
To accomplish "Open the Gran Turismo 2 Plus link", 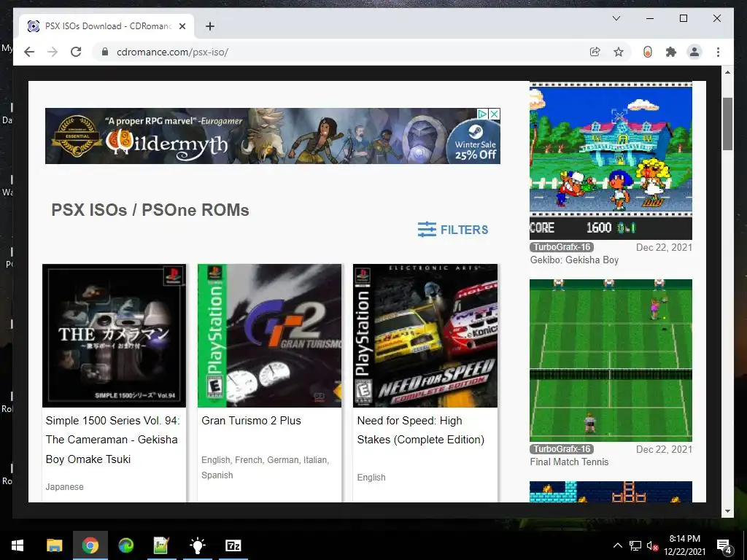I will click(251, 421).
